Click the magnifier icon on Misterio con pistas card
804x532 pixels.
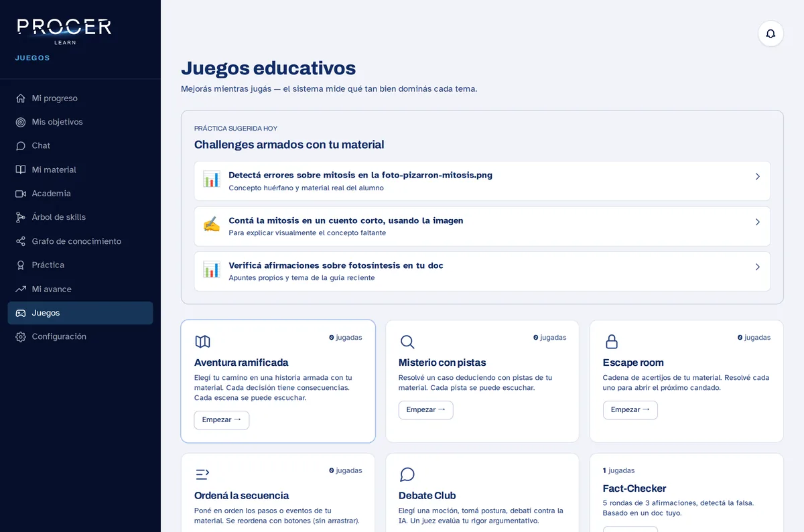click(407, 342)
